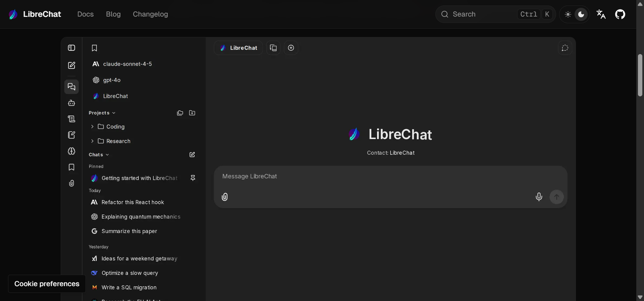Viewport: 644px width, 301px height.
Task: Send the message with arrow button
Action: click(557, 197)
